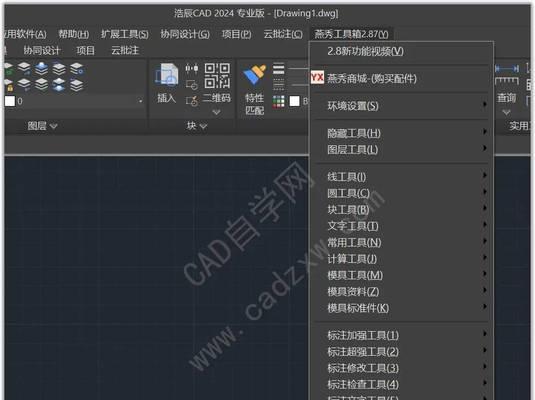Click the chevron below 查询

(x=506, y=112)
